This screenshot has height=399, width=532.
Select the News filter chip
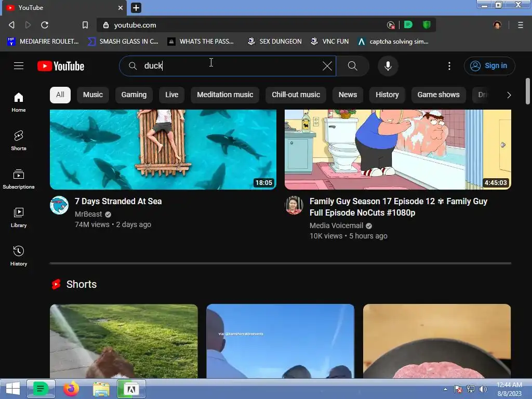click(348, 95)
